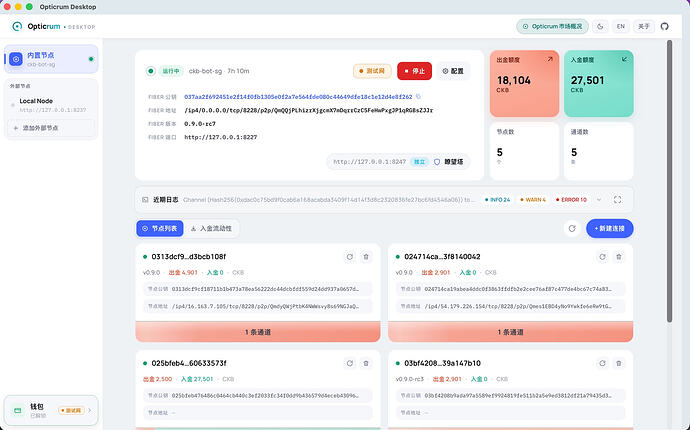Click the 近期日志 log icon

pyautogui.click(x=145, y=200)
